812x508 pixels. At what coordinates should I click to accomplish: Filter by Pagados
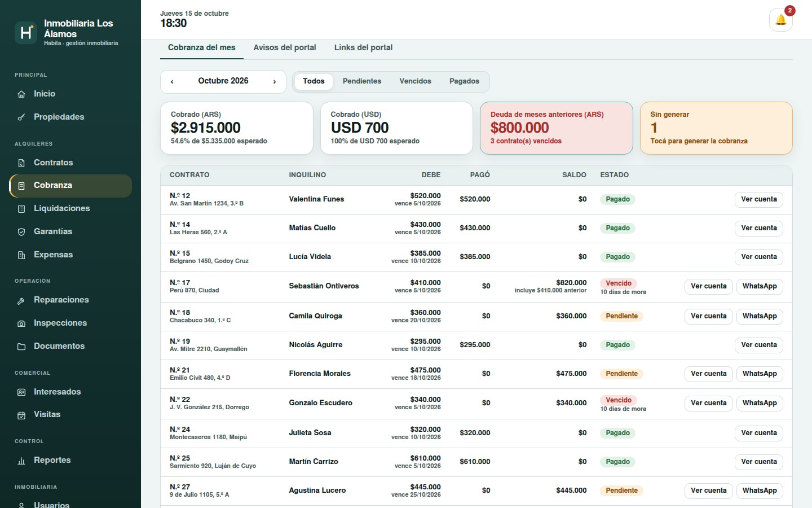point(464,81)
